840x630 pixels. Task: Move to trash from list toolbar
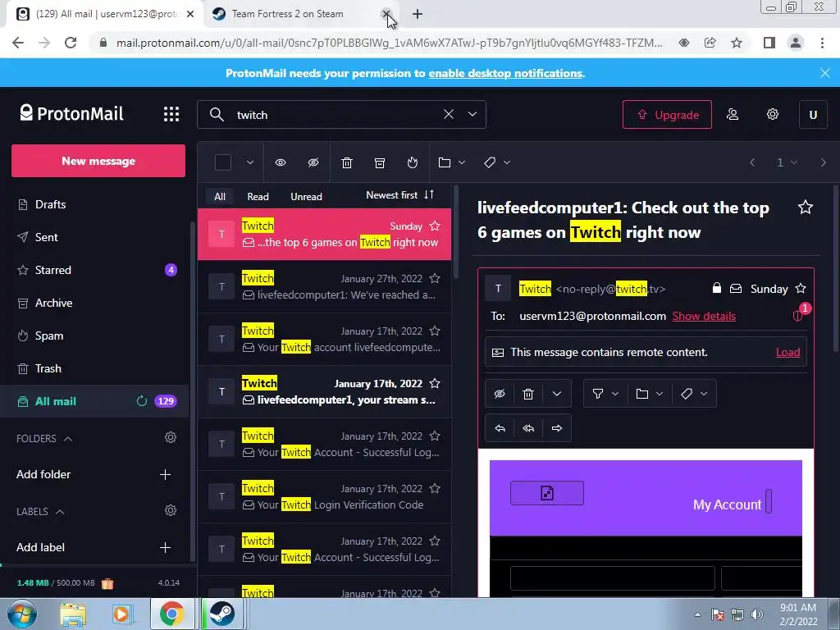[347, 162]
